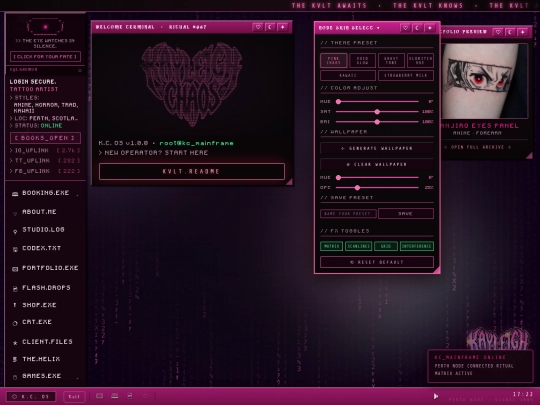The width and height of the screenshot is (540, 405).
Task: Click the play icon in the taskbar
Action: tap(436, 396)
